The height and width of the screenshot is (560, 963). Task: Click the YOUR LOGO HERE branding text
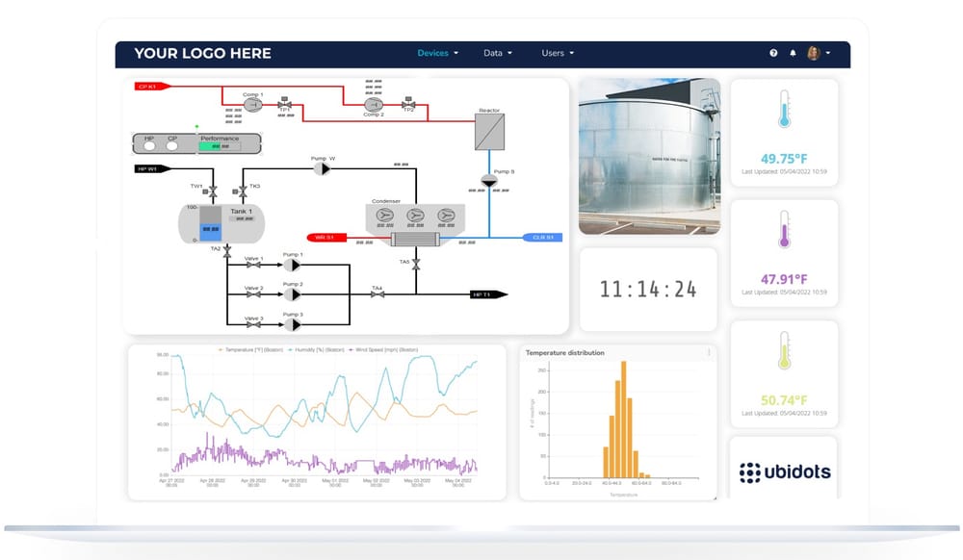(202, 54)
